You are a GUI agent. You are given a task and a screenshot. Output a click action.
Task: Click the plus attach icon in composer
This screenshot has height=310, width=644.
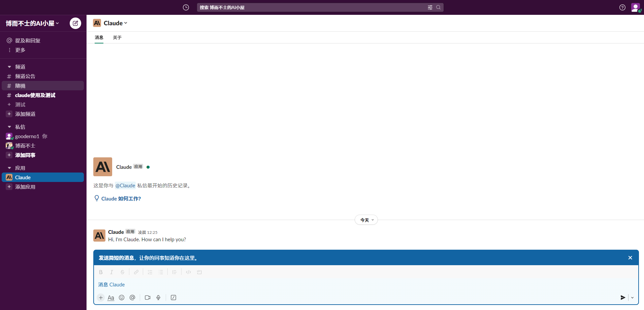coord(101,298)
